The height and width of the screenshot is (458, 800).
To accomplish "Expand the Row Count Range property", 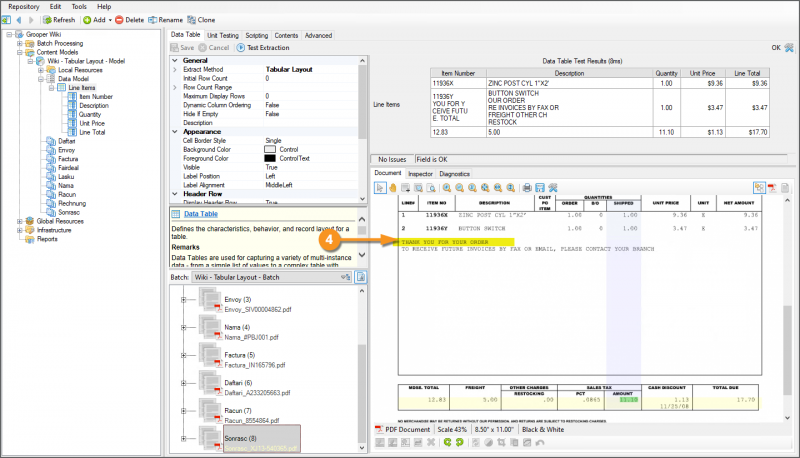I will point(175,87).
